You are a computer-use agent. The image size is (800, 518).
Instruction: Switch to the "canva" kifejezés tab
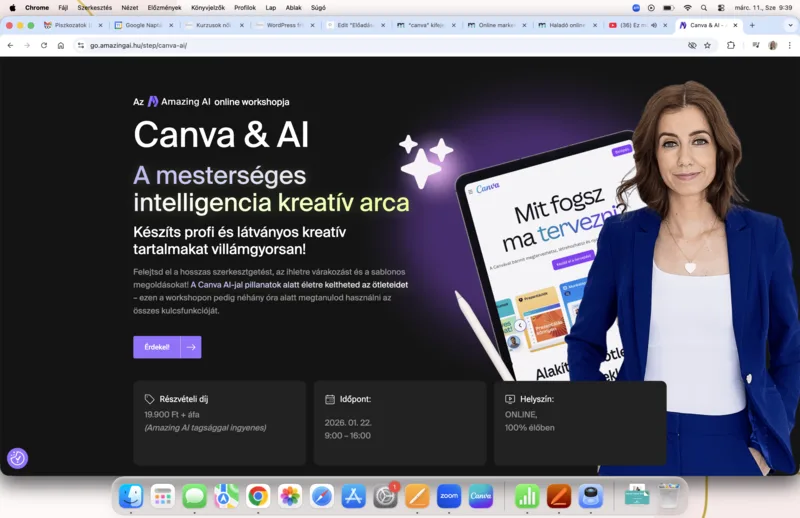(x=424, y=25)
